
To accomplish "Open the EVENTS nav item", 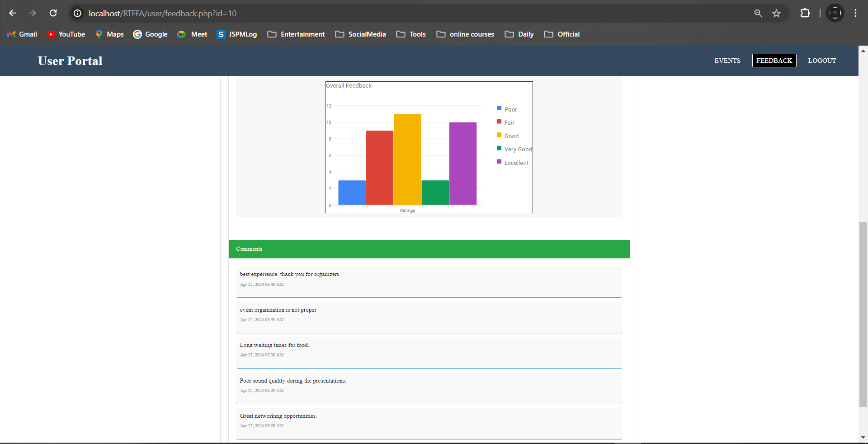I will [727, 61].
